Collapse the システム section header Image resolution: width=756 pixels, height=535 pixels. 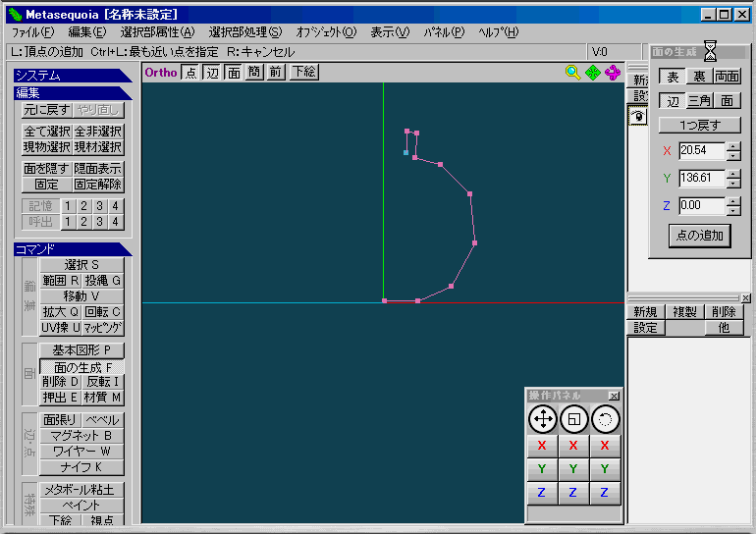[x=73, y=76]
